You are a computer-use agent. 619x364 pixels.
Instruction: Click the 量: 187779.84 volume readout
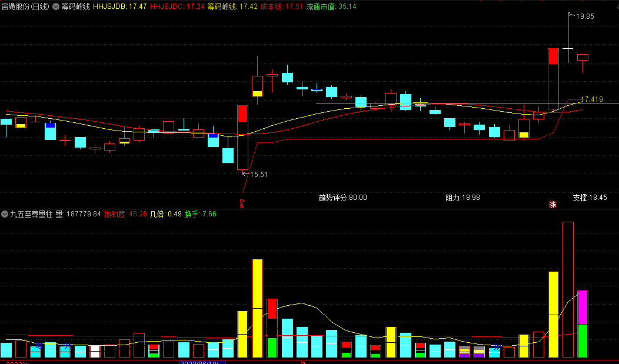78,214
